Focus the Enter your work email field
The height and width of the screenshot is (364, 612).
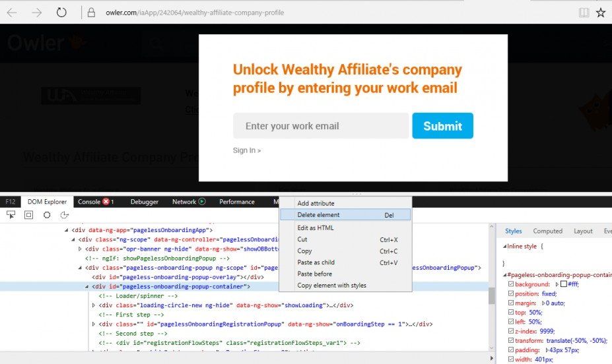(x=321, y=126)
